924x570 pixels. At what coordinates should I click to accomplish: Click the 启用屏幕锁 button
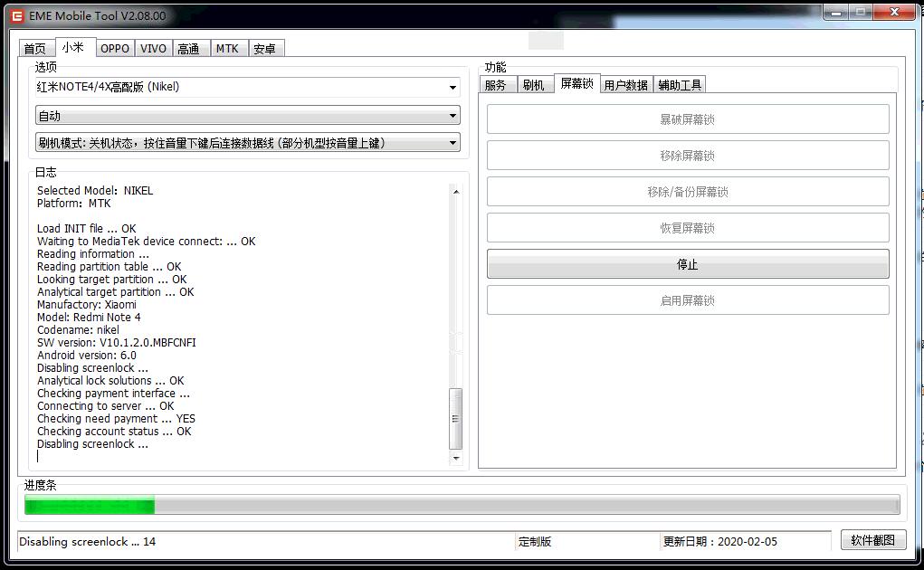click(688, 300)
